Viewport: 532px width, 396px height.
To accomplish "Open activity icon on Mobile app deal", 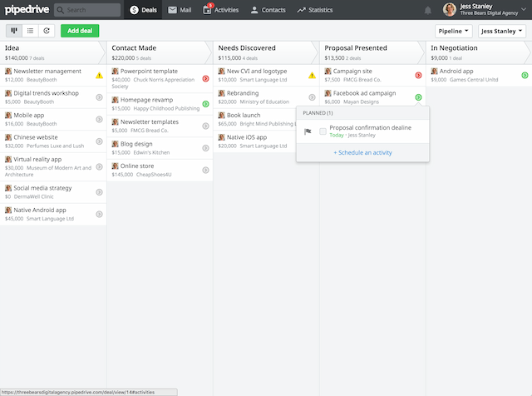I will pyautogui.click(x=99, y=119).
